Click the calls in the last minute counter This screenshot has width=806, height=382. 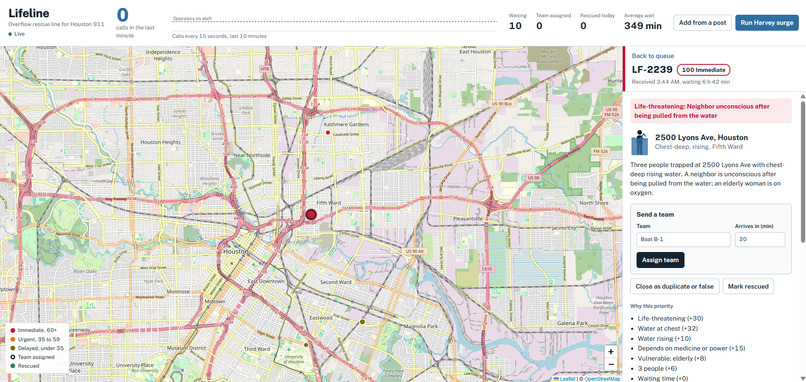click(136, 22)
